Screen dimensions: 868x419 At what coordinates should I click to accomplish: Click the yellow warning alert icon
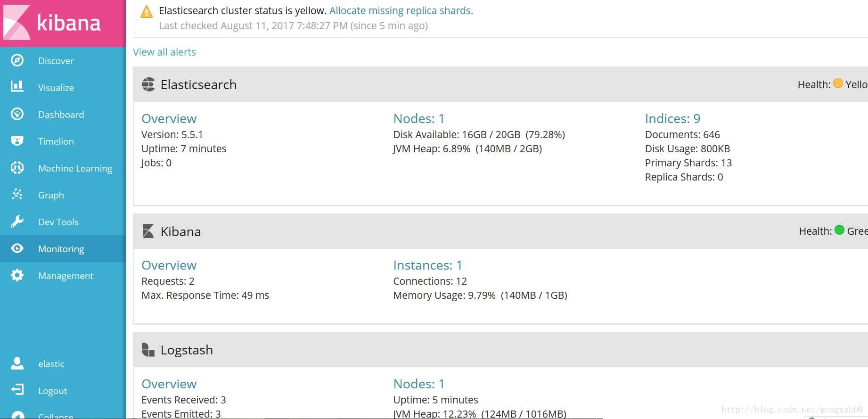coord(147,12)
